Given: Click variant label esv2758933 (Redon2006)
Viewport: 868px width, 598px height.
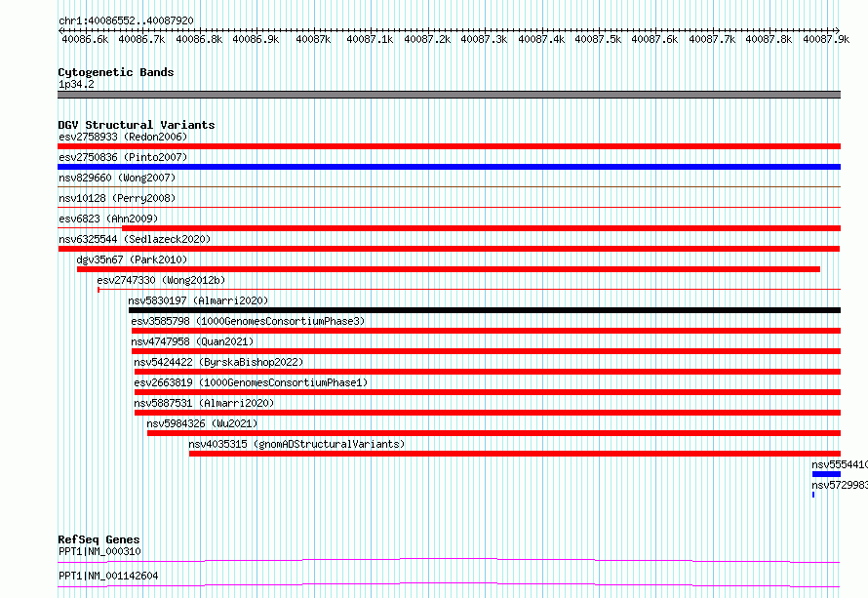Looking at the screenshot, I should click(x=123, y=137).
